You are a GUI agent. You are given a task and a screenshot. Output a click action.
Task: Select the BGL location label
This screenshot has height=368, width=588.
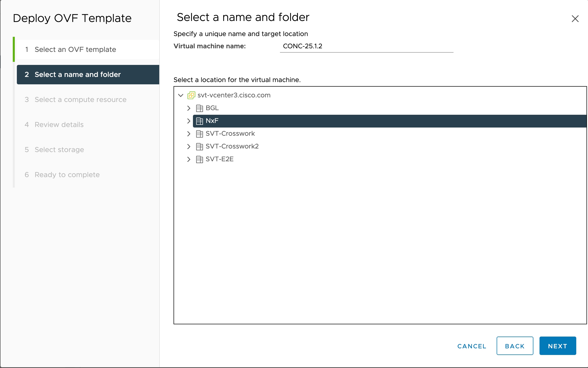pos(212,108)
